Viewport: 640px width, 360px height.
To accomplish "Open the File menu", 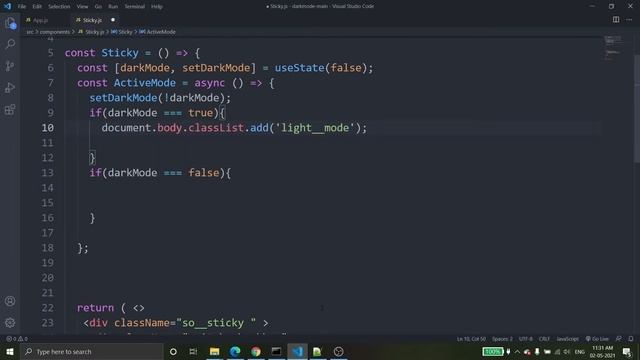I will 22,7.
